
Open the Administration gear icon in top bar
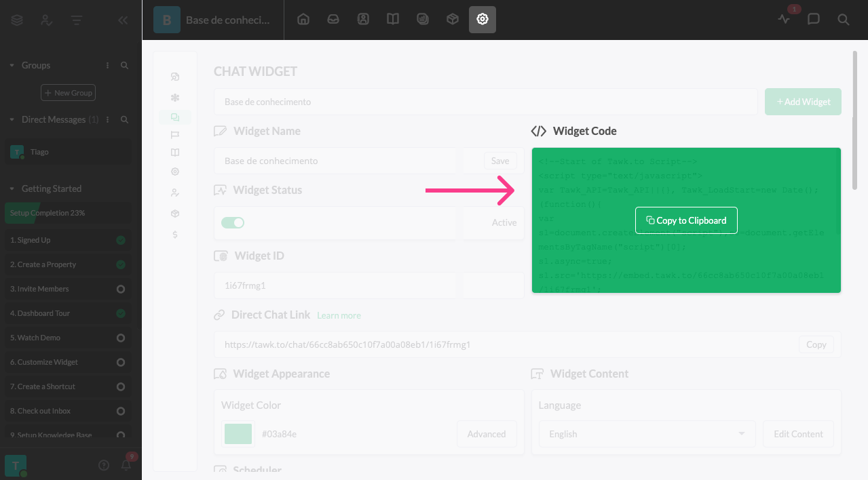[483, 20]
